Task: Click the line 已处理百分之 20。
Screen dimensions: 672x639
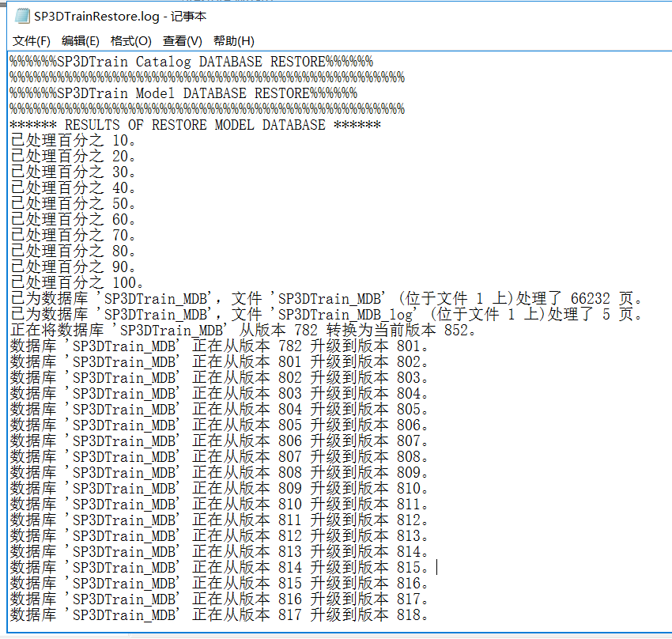Action: coord(73,157)
